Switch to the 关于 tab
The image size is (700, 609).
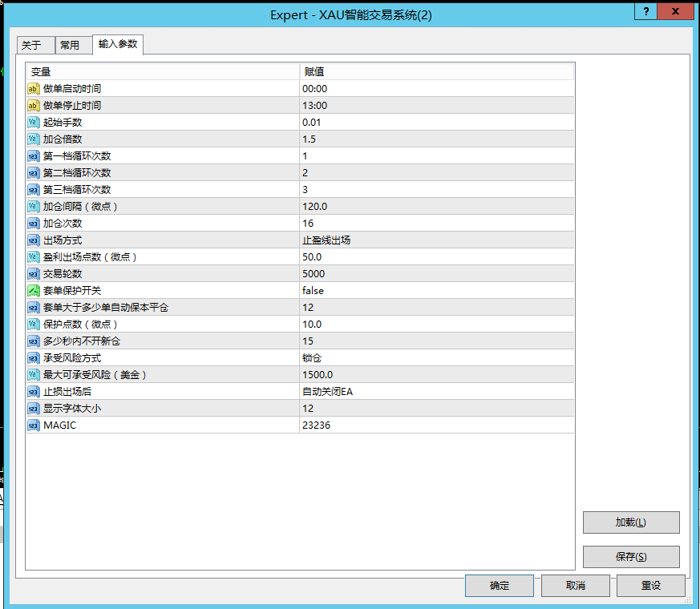[x=34, y=45]
